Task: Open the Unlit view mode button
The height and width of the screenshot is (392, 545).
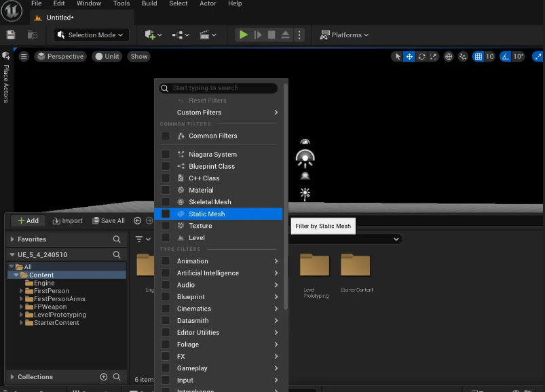Action: (x=107, y=56)
